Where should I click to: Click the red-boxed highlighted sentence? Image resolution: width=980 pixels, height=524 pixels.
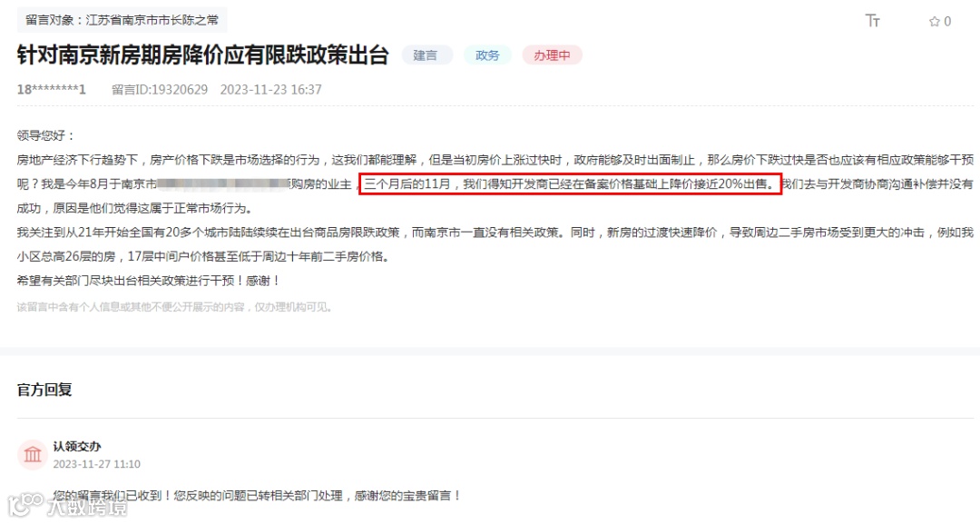coord(570,183)
